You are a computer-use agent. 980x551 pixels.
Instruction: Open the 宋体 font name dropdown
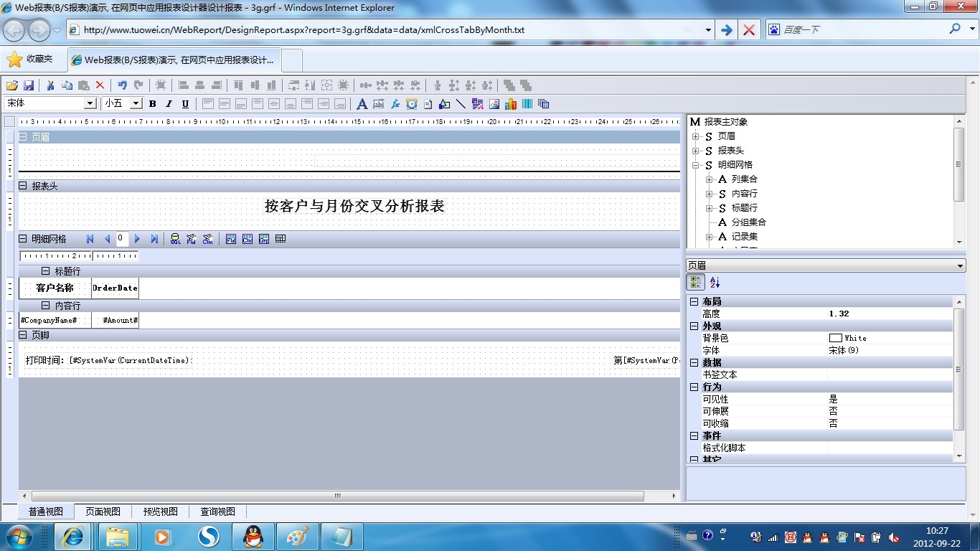[90, 104]
